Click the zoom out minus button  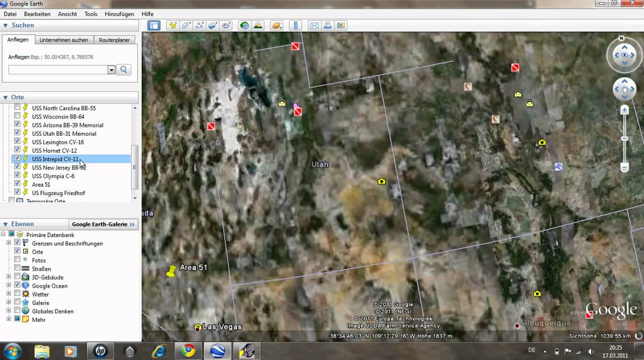click(x=625, y=168)
